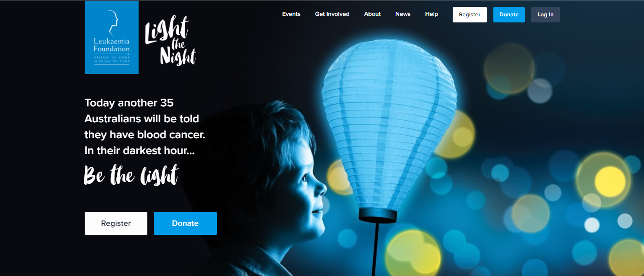Click the large Register button under the hero text

(116, 223)
